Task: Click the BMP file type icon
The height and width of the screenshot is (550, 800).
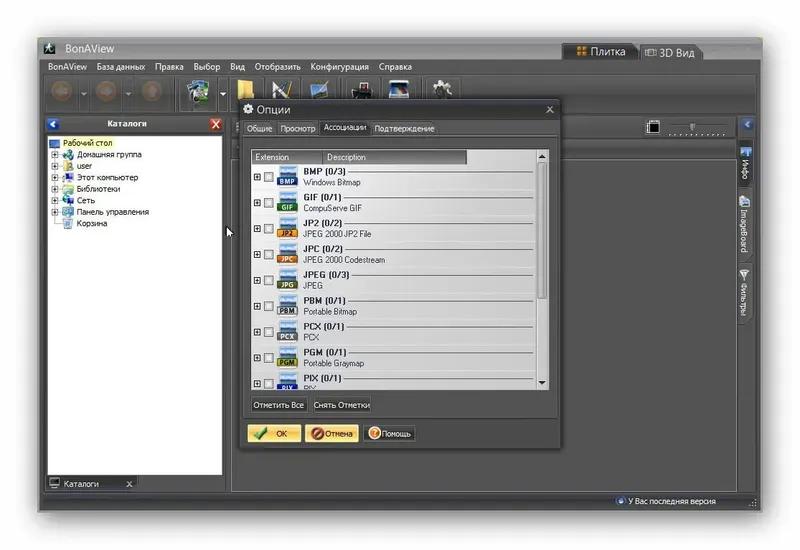Action: click(x=287, y=177)
